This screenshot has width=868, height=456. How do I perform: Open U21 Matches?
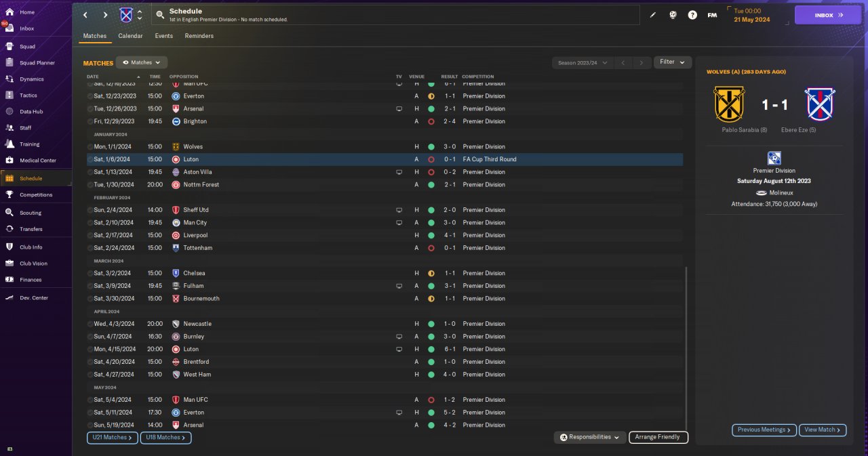tap(113, 438)
